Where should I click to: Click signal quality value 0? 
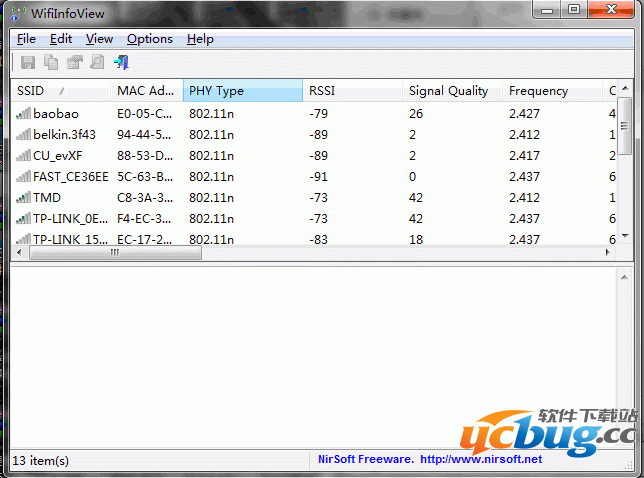coord(412,176)
